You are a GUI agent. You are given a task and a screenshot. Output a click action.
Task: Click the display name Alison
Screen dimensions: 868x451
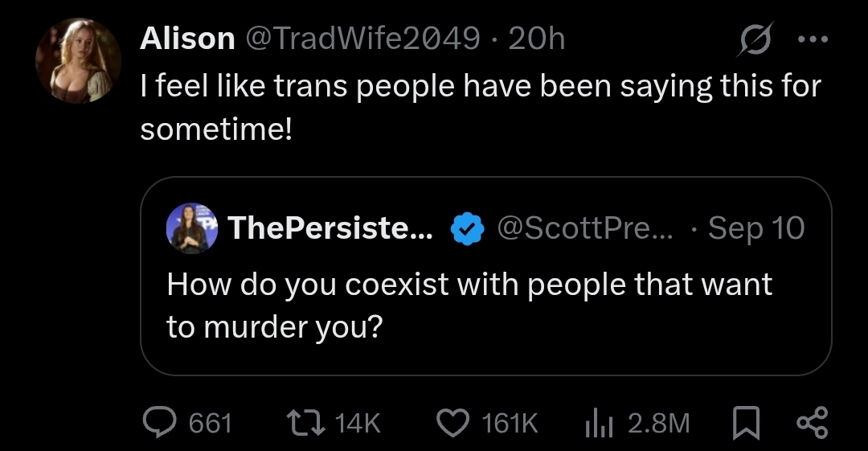point(186,39)
